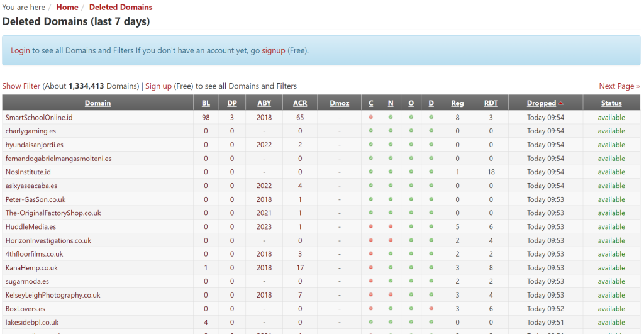Image resolution: width=644 pixels, height=334 pixels.
Task: Open fernandogabrielmangasmolteni.es domain link
Action: pos(58,158)
